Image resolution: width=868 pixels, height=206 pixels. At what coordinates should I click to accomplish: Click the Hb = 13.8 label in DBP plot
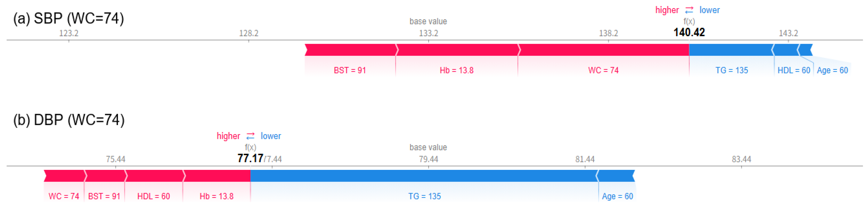click(216, 196)
